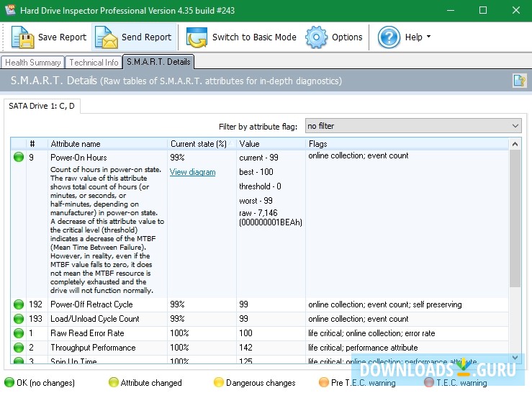Select the SATA Drive 1: C, D tab
Image resolution: width=532 pixels, height=393 pixels.
[42, 107]
